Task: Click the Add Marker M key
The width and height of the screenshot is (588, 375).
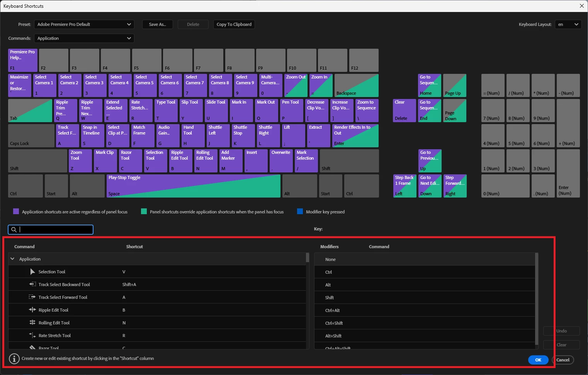Action: pos(231,161)
